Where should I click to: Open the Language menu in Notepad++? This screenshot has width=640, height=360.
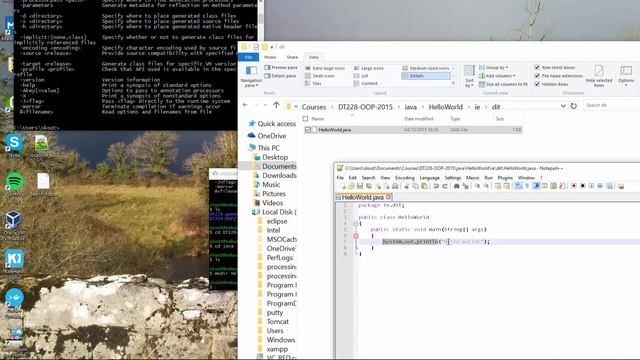(x=429, y=178)
